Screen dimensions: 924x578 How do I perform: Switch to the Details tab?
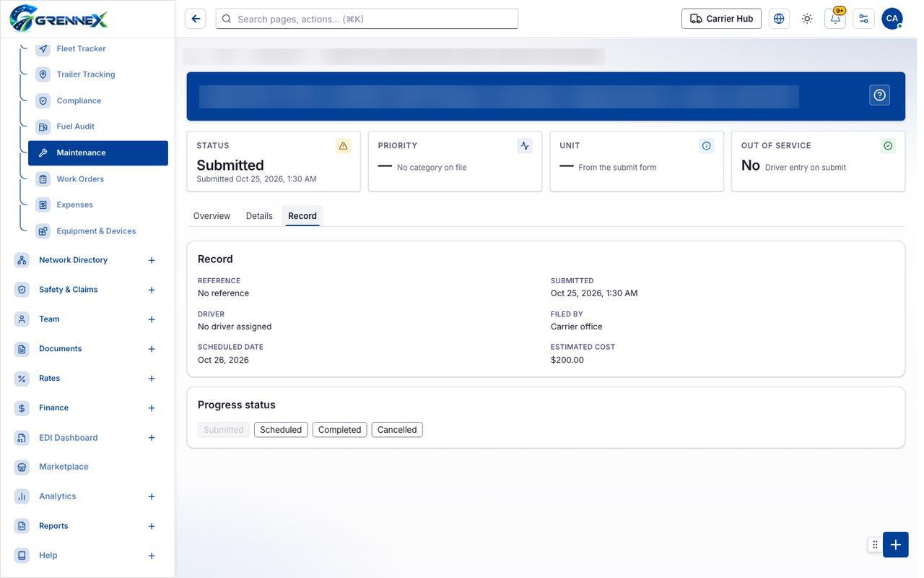(x=259, y=216)
